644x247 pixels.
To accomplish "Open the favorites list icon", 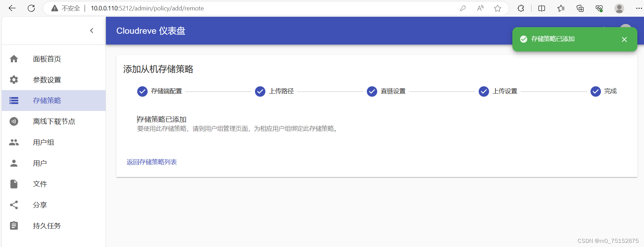I will (561, 8).
